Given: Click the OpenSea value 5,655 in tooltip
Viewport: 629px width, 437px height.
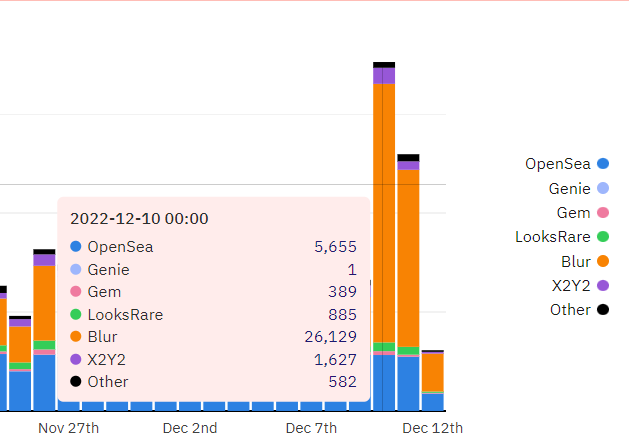Looking at the screenshot, I should click(x=335, y=247).
